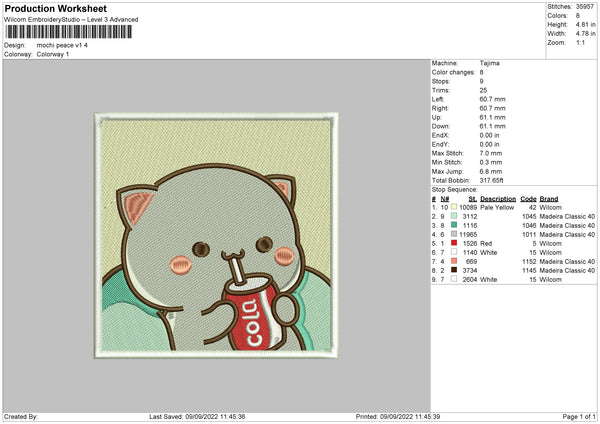Click the stitch count 11965 in row 4
This screenshot has width=600, height=424.
[x=468, y=234]
